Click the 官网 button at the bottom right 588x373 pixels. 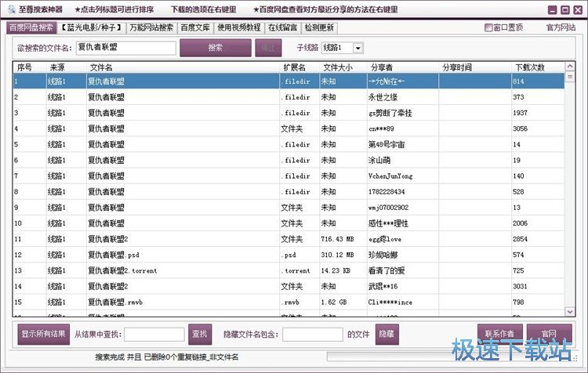point(550,334)
